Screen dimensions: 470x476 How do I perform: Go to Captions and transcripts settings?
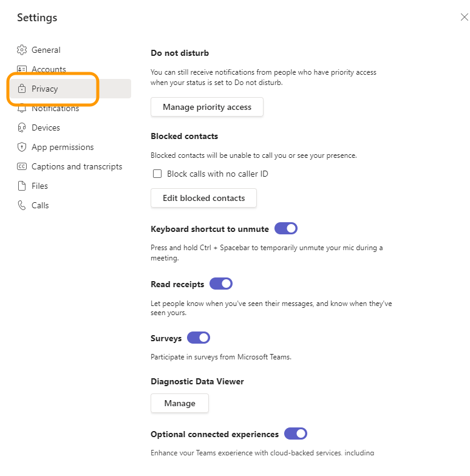pos(77,166)
